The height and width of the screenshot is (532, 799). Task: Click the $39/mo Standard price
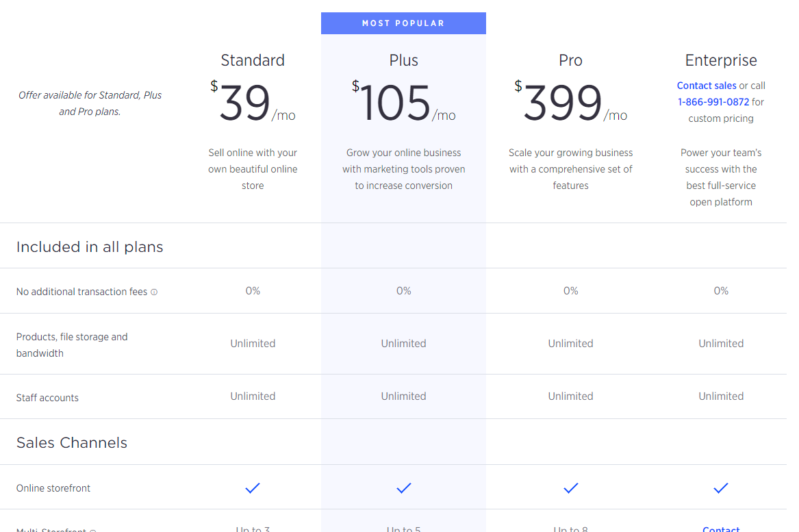pyautogui.click(x=253, y=101)
